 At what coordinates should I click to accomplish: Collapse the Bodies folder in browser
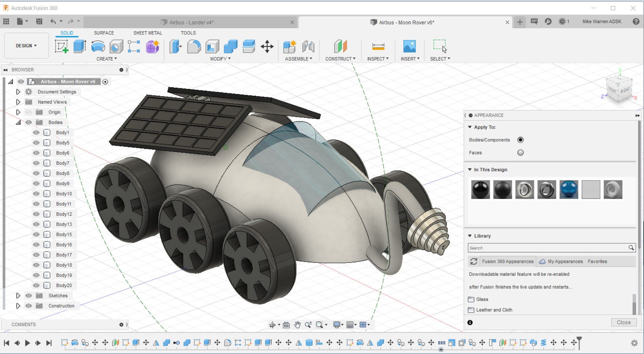click(x=18, y=122)
